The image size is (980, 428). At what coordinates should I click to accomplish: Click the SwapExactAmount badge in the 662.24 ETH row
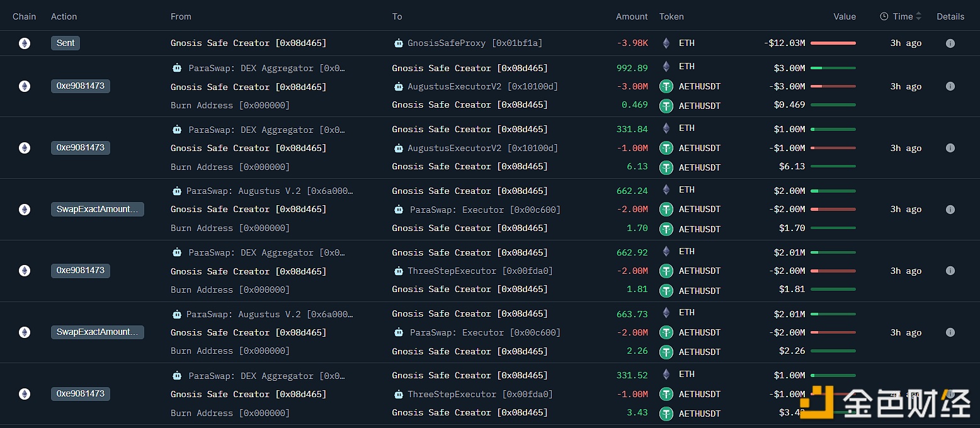97,210
